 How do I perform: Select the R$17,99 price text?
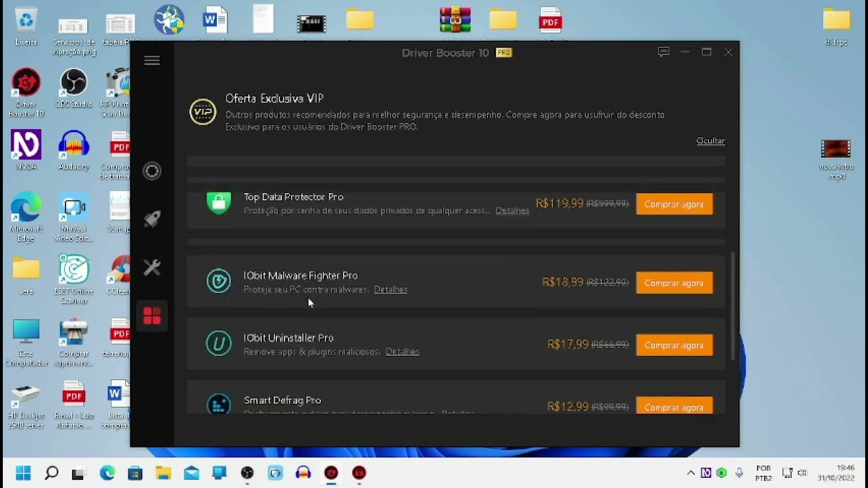click(568, 344)
